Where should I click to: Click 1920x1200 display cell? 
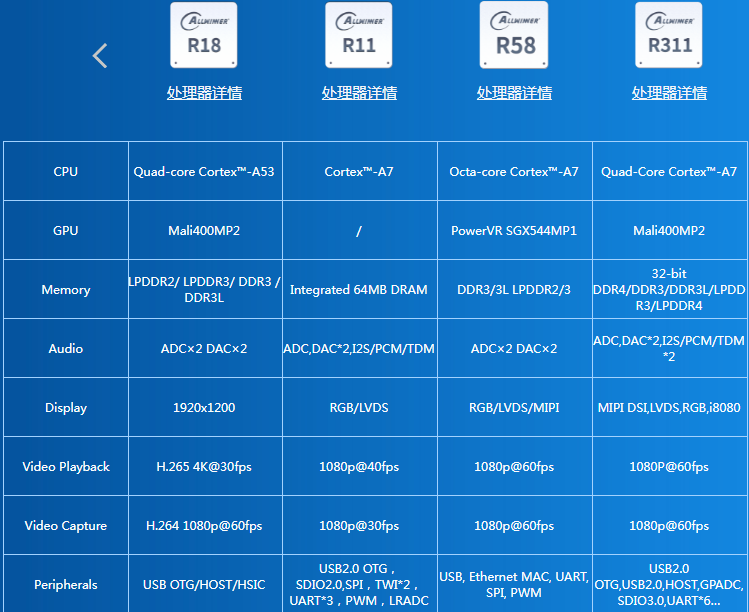coord(205,407)
